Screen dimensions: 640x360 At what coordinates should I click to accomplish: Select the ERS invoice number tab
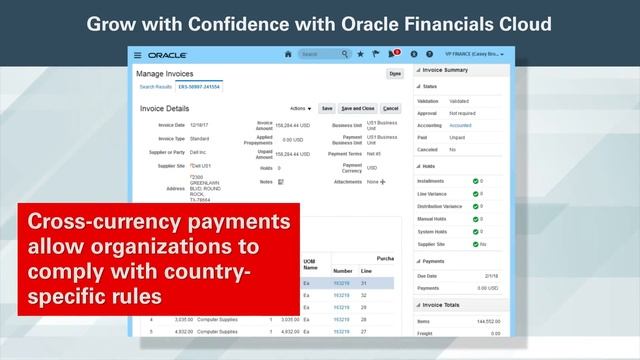coord(199,87)
